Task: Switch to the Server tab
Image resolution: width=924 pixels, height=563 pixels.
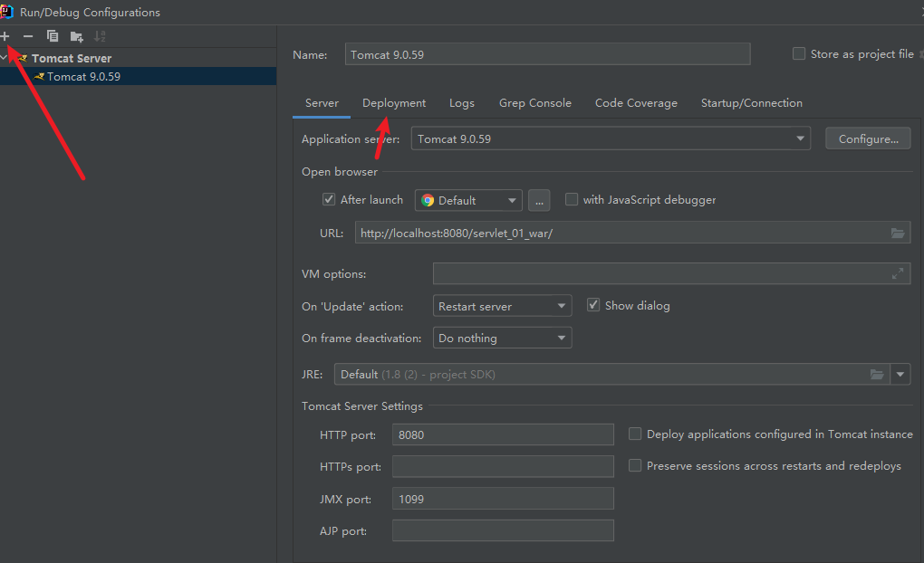Action: pos(322,103)
